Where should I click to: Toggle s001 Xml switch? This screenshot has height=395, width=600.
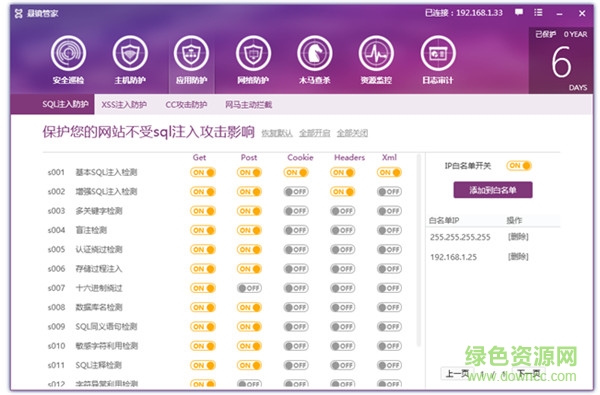[389, 173]
